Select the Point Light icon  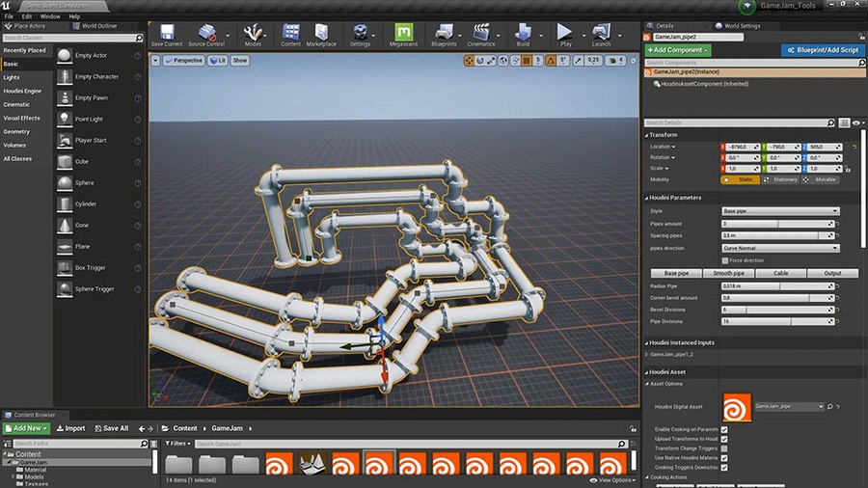(x=65, y=119)
